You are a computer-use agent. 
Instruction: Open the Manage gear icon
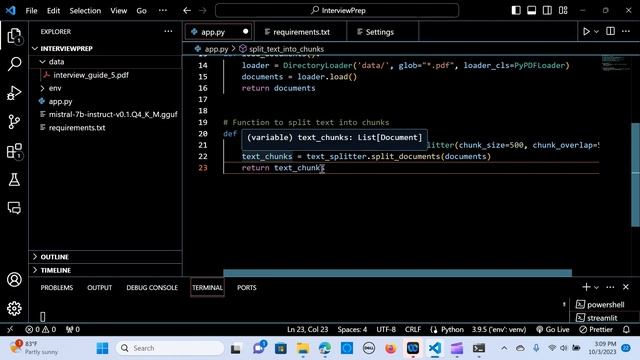[x=14, y=308]
